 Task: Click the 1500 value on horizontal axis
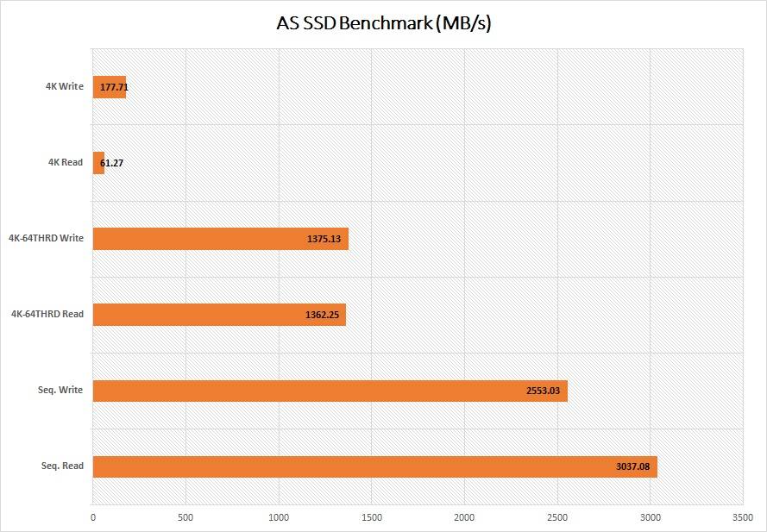pos(372,518)
